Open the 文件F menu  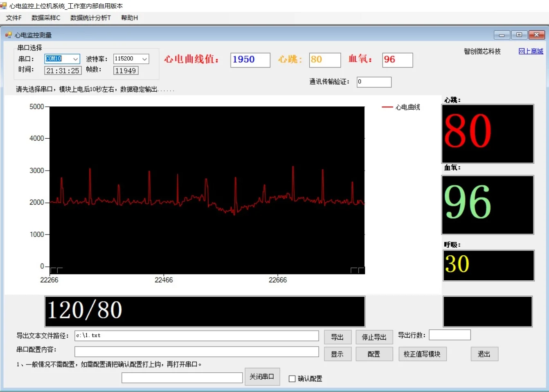(13, 18)
